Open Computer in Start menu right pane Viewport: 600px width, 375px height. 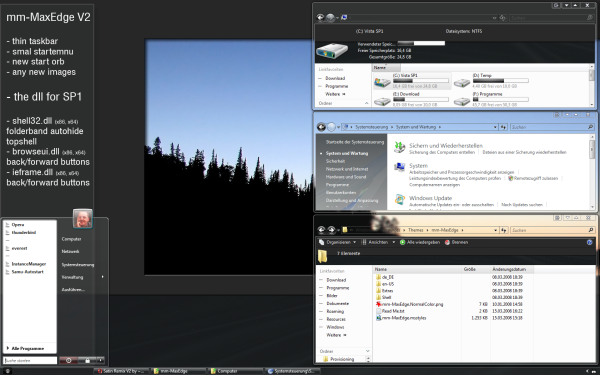pyautogui.click(x=71, y=239)
